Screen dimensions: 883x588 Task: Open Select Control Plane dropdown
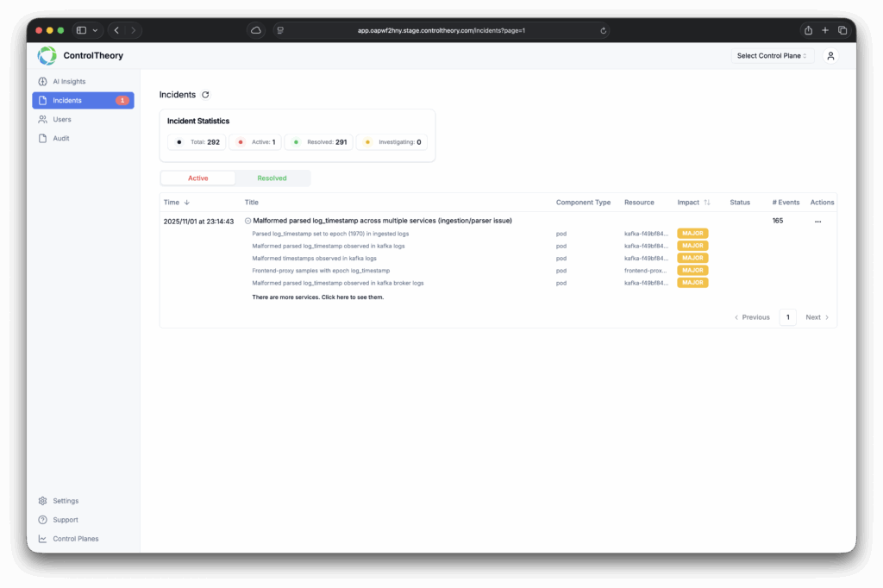tap(772, 56)
